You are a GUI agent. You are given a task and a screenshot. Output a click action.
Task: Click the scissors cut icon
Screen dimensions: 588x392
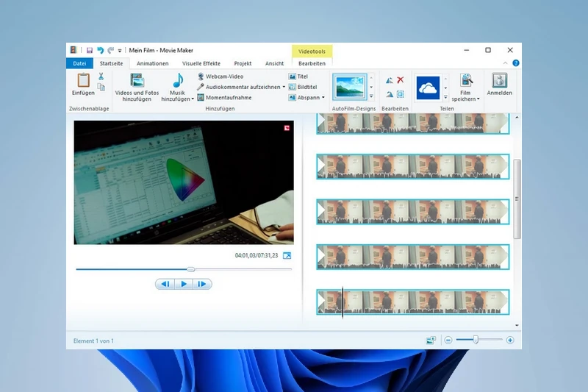[101, 76]
